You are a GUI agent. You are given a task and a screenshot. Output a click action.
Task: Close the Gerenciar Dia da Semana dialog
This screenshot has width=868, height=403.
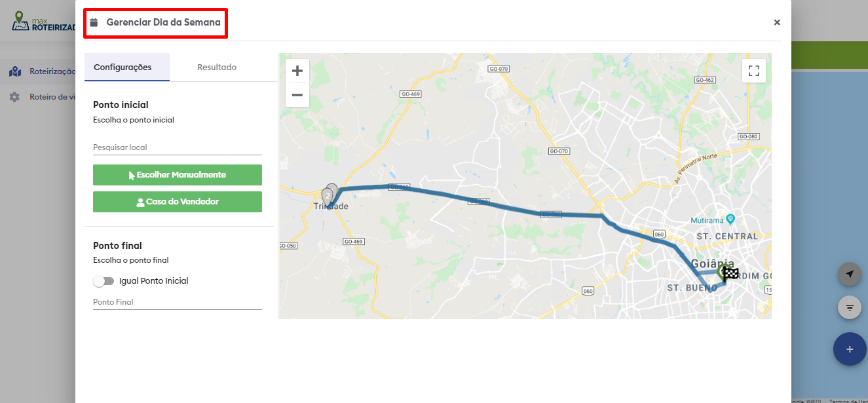[777, 22]
